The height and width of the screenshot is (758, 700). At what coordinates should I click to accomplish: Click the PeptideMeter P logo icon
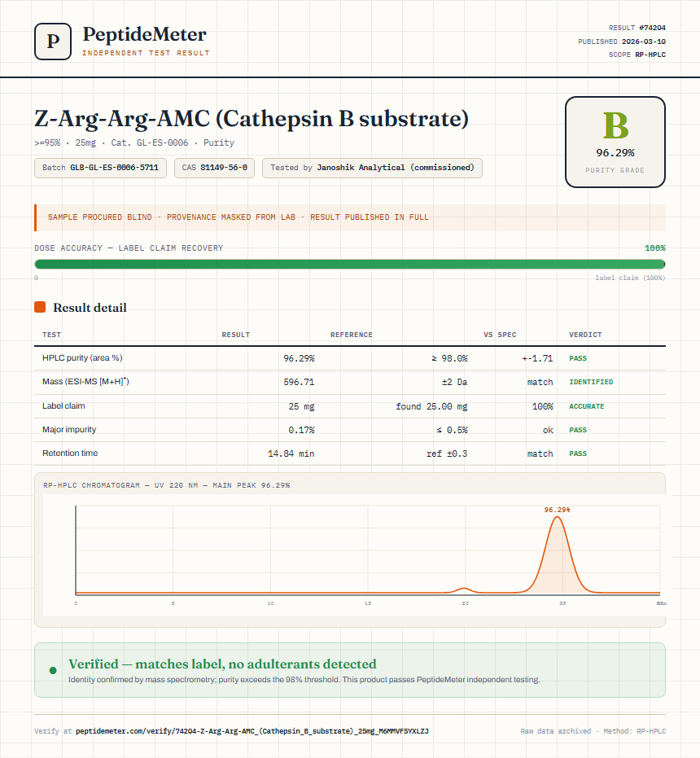(53, 42)
